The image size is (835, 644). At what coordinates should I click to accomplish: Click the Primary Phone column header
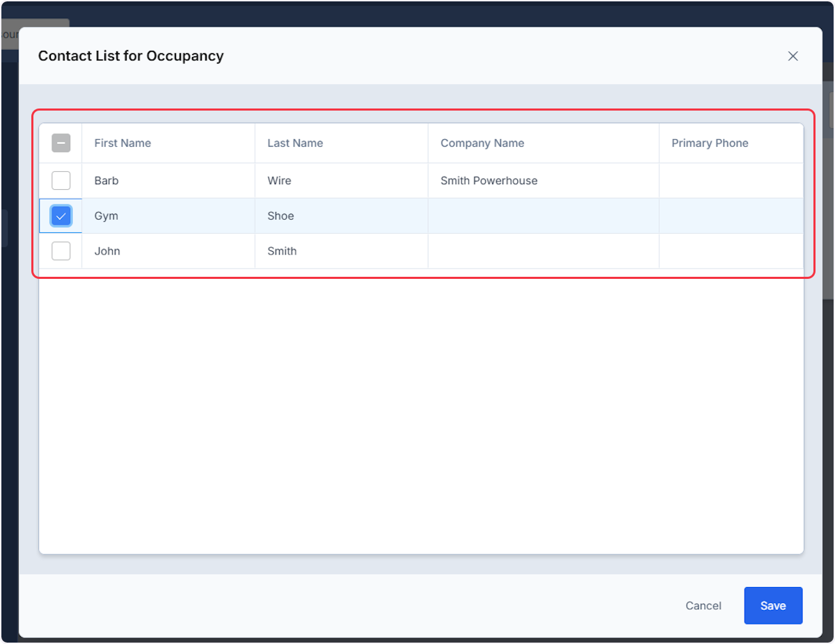coord(731,143)
